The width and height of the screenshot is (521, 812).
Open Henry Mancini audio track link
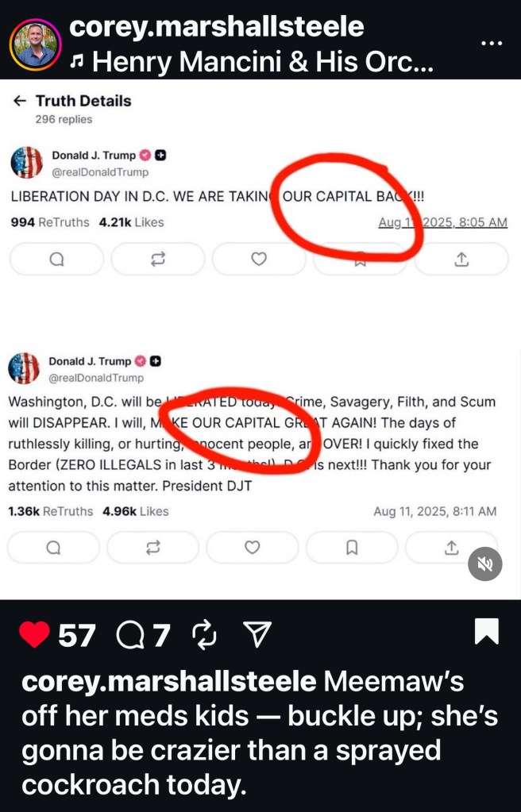tap(252, 62)
